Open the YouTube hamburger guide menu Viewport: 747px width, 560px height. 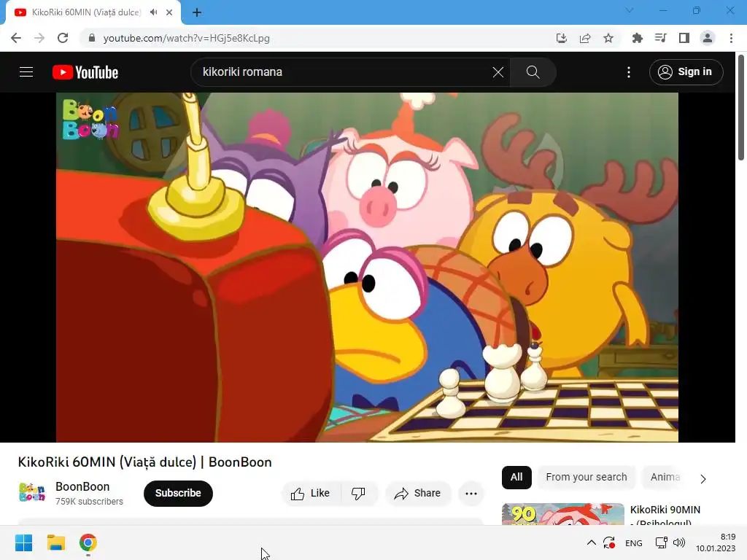[x=26, y=72]
